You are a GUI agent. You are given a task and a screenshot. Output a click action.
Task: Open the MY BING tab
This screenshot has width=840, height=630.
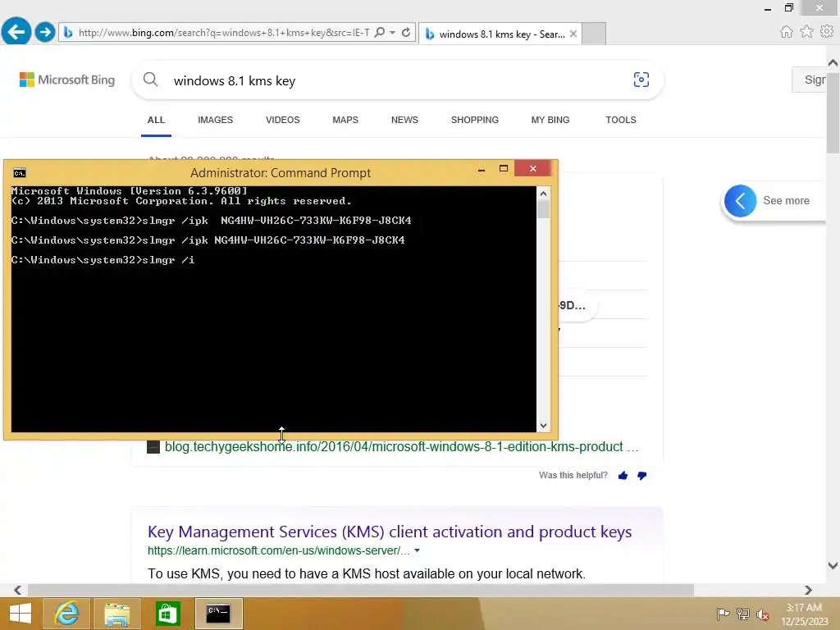click(550, 120)
